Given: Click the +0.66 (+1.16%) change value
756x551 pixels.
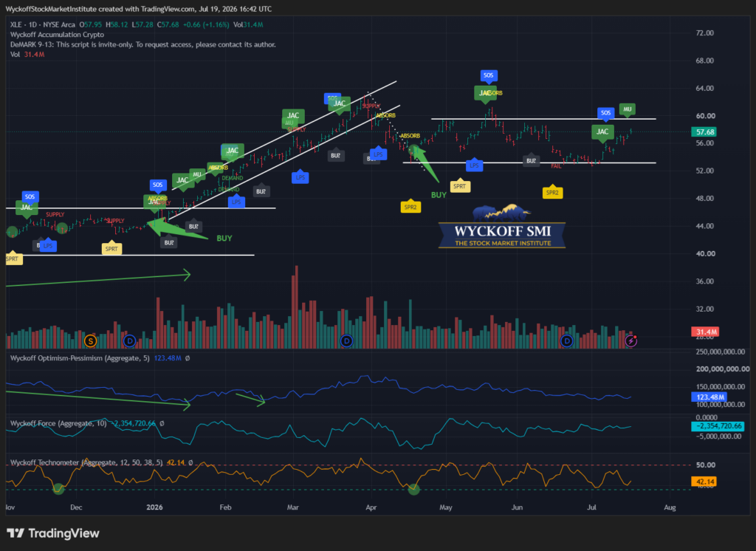Looking at the screenshot, I should pyautogui.click(x=206, y=24).
